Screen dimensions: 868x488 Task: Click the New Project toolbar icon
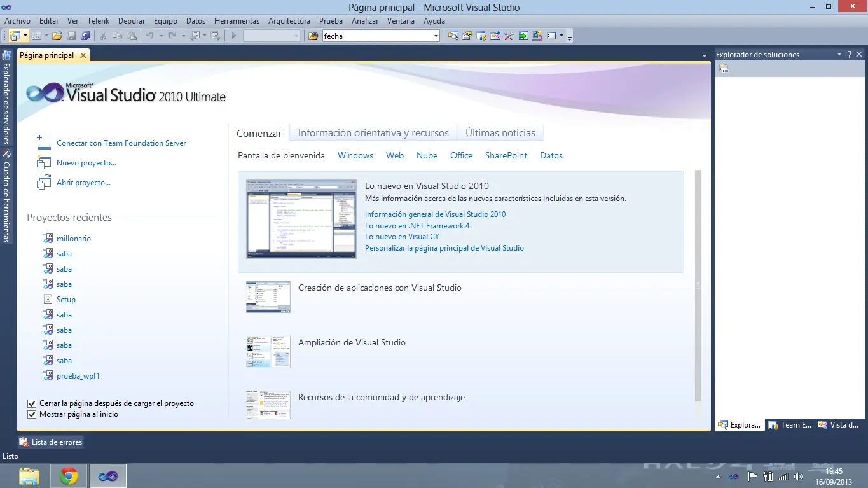tap(15, 36)
